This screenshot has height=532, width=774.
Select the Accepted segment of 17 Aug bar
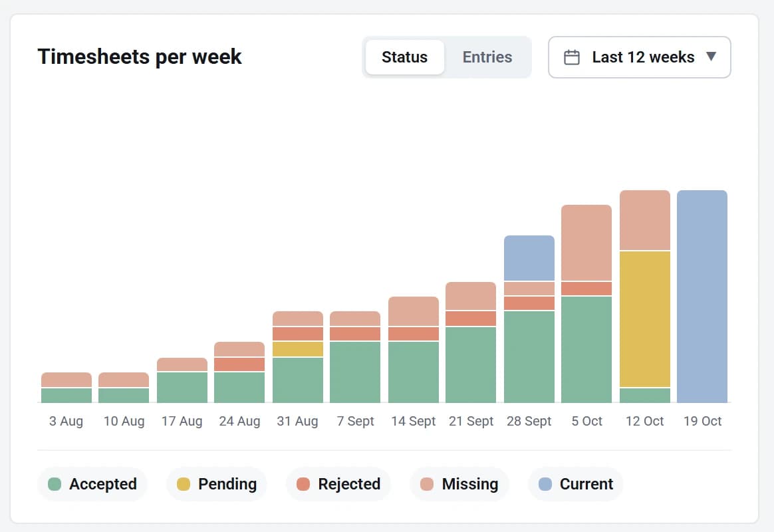point(182,388)
